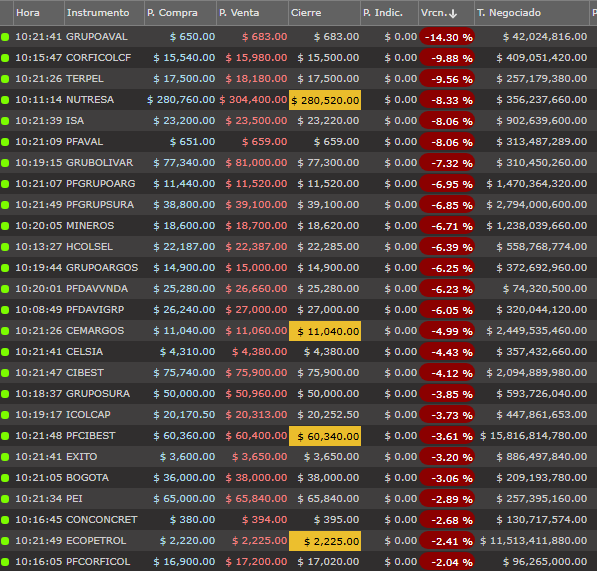Select the CORFICOLCF instrument name
The height and width of the screenshot is (571, 597).
[x=99, y=58]
